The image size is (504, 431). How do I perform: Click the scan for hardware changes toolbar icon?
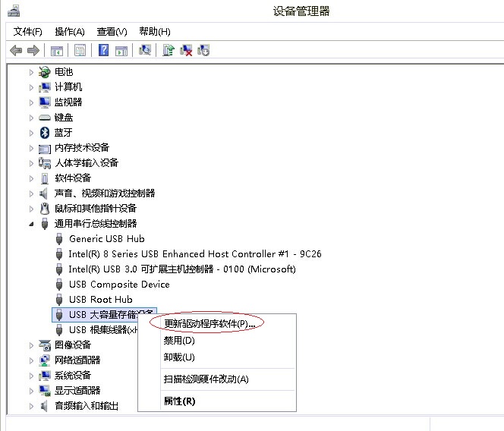tap(144, 50)
